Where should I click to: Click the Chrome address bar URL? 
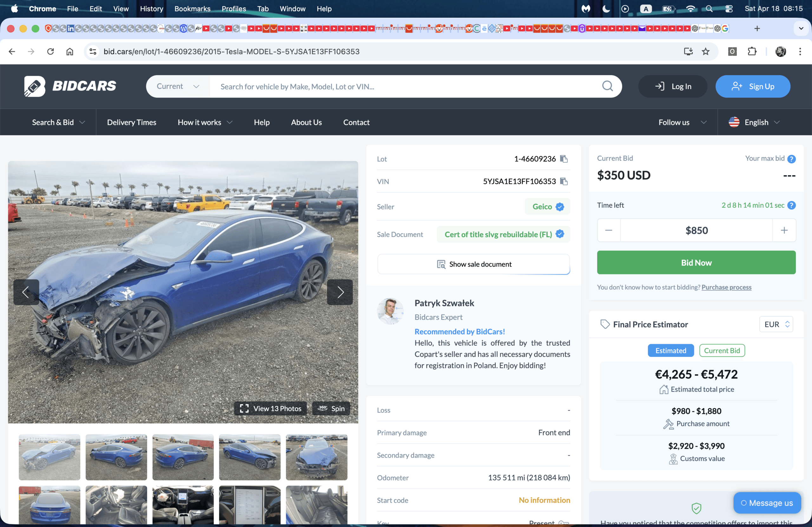(x=231, y=51)
